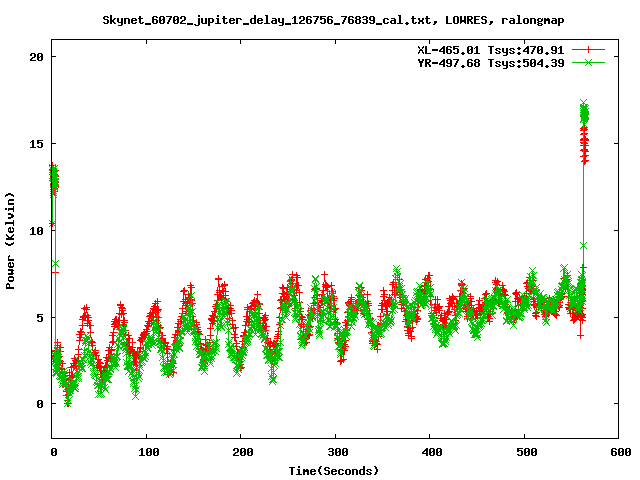Click the x-axis tick label 500
The height and width of the screenshot is (480, 640).
click(527, 452)
